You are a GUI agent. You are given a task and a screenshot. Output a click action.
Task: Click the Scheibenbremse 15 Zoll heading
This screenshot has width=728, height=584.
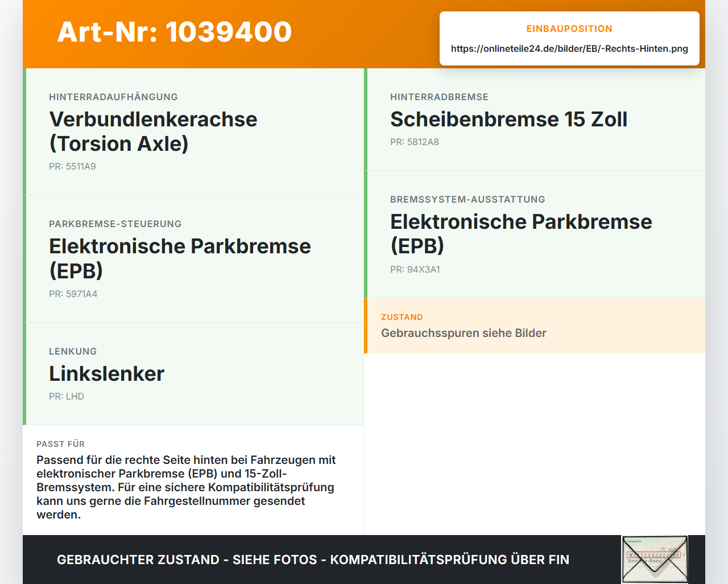[508, 119]
